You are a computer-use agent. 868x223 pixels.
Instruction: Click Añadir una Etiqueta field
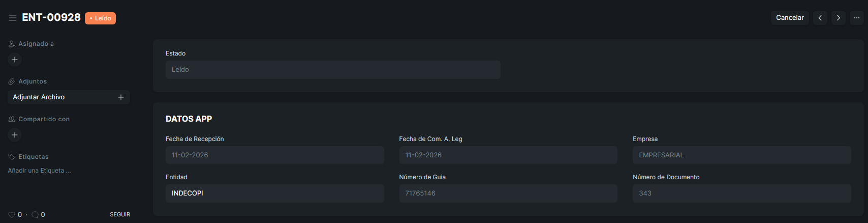click(40, 171)
